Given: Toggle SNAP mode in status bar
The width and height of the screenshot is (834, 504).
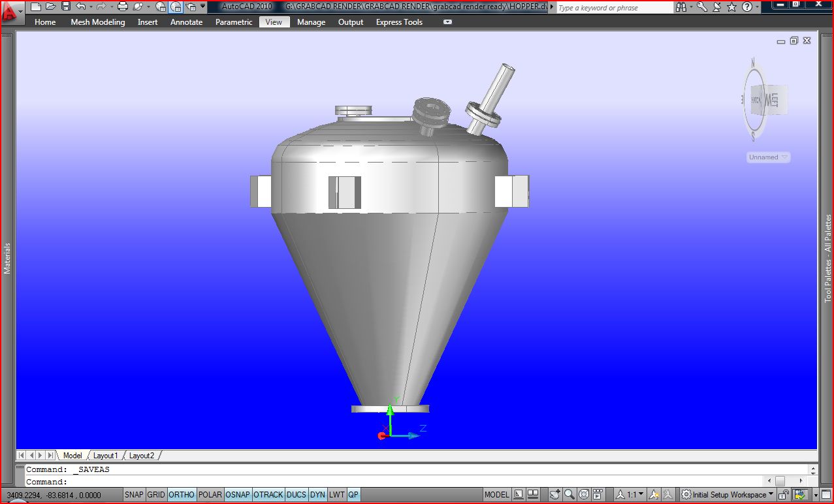Looking at the screenshot, I should point(134,495).
